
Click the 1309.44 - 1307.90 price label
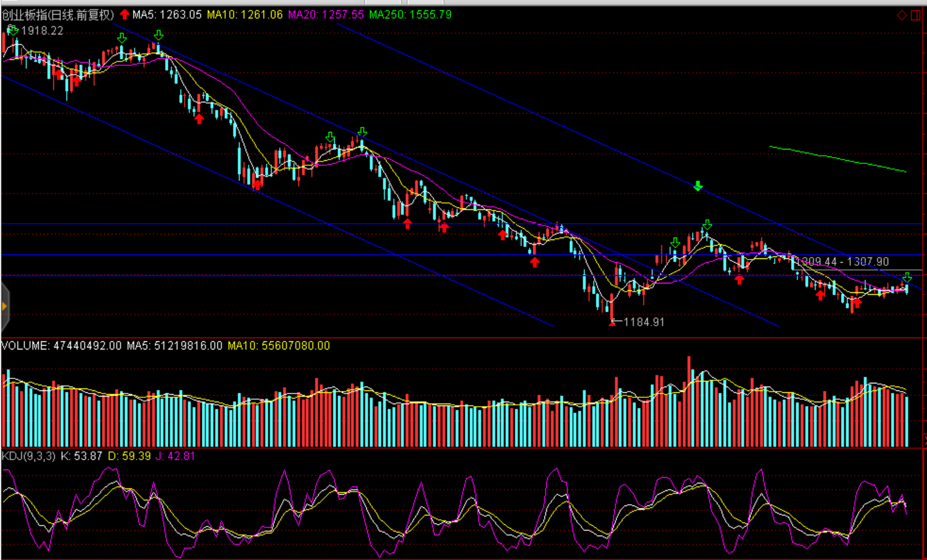842,261
